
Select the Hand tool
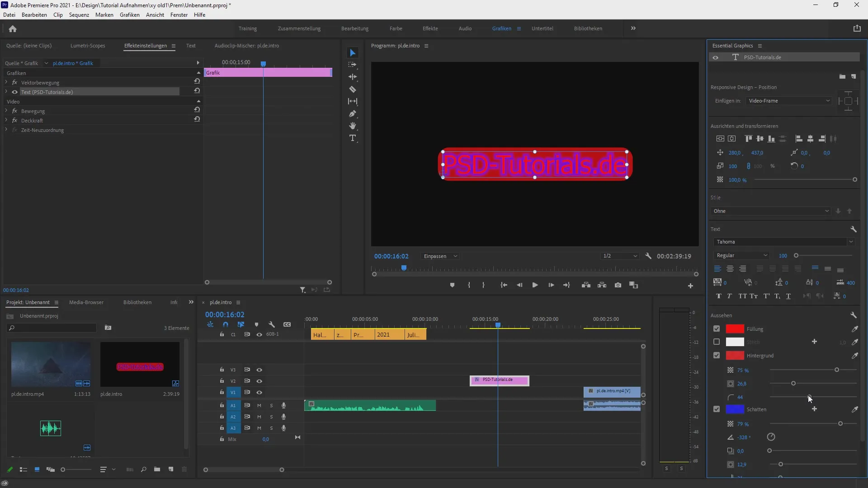(x=353, y=126)
